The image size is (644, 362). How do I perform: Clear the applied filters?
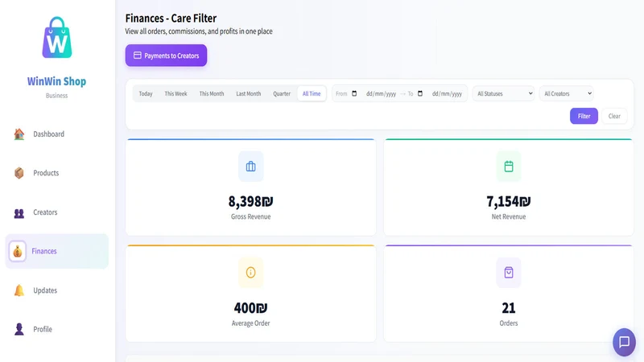pos(614,116)
